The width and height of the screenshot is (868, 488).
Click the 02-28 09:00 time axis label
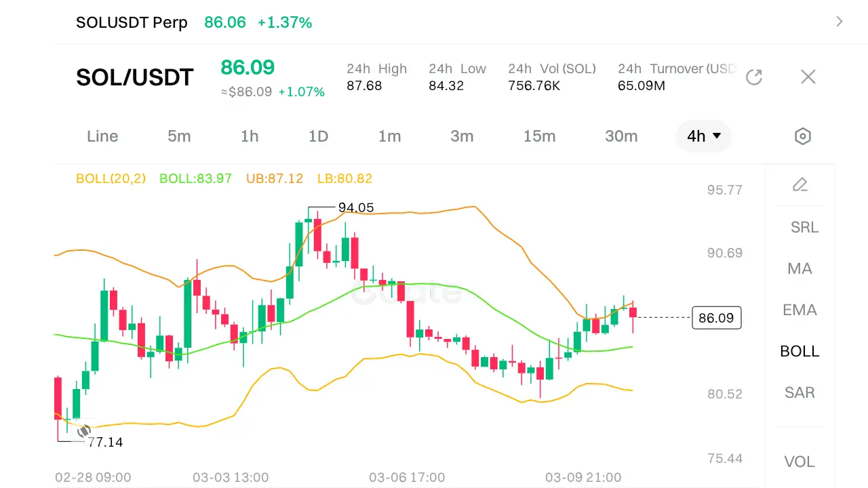pyautogui.click(x=93, y=478)
